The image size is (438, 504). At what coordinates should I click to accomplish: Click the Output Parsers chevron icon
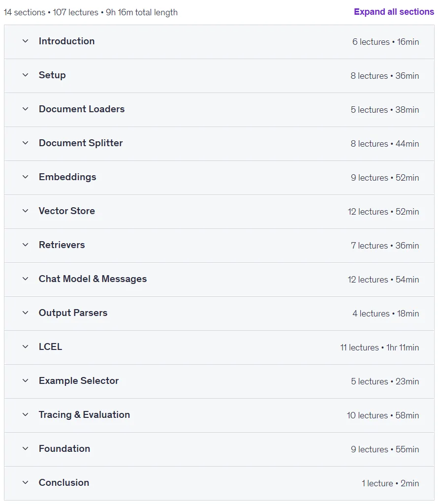(26, 313)
